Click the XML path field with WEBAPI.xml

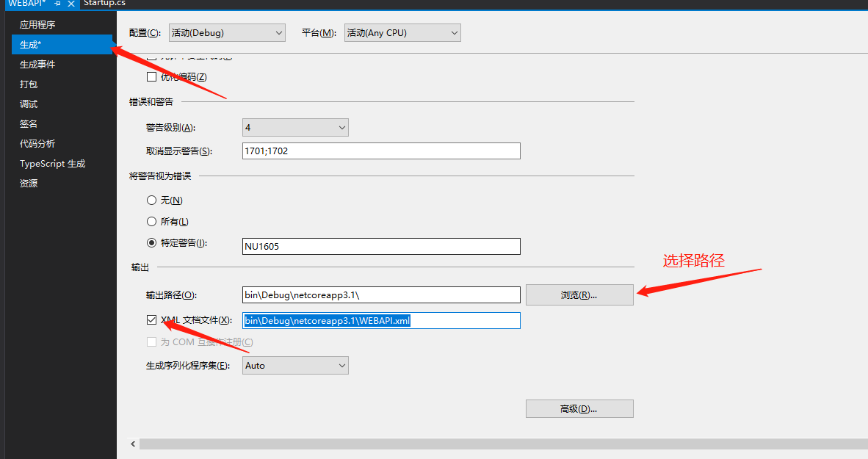pos(381,321)
